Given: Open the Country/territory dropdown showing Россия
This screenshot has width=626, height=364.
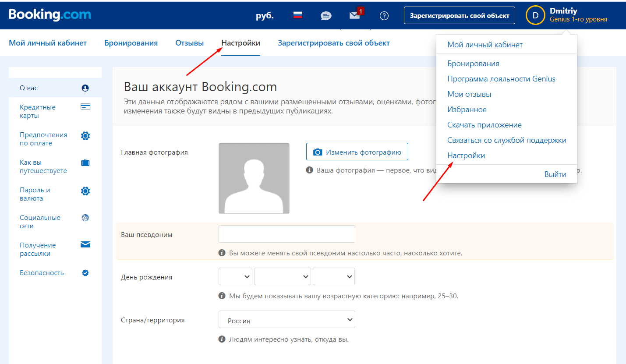Looking at the screenshot, I should [x=286, y=320].
